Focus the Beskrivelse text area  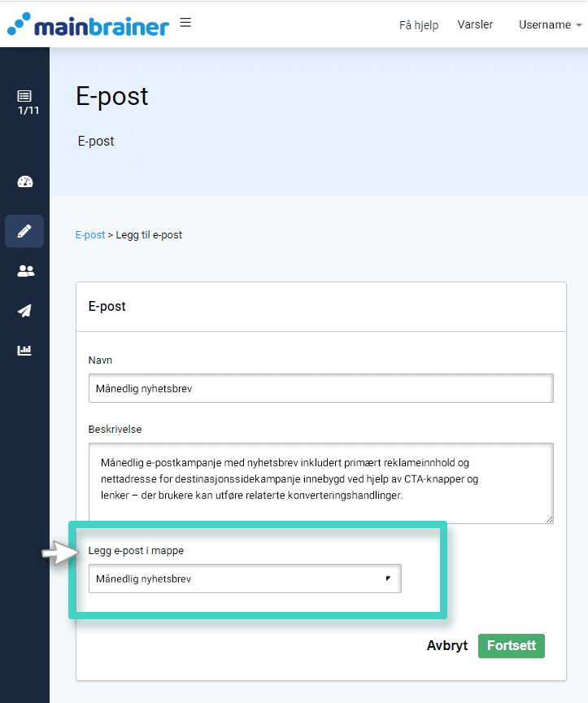point(320,482)
